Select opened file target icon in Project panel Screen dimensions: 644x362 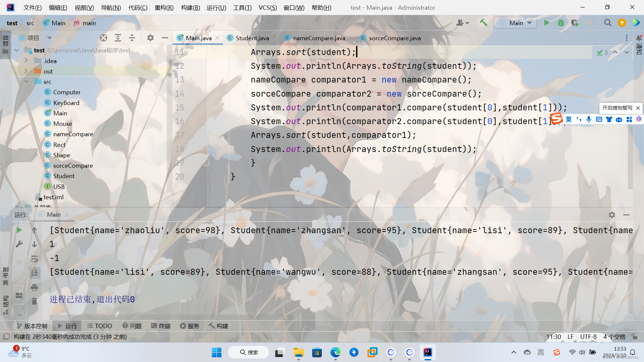[x=103, y=38]
